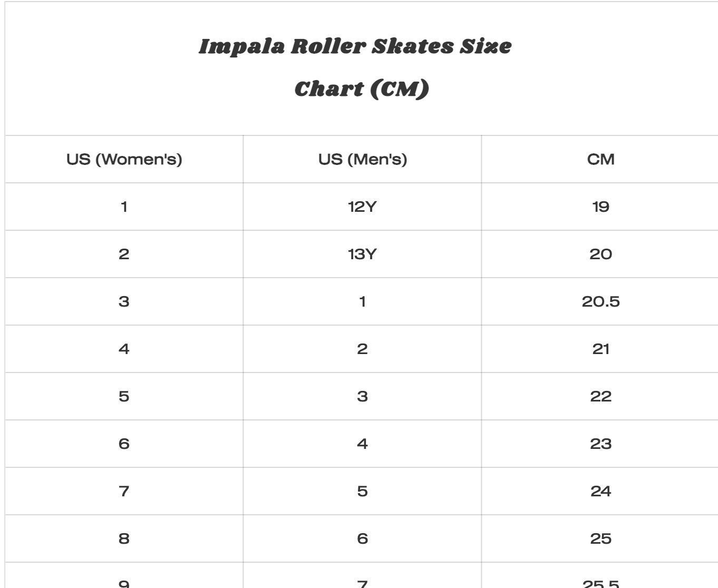Viewport: 718px width, 588px height.
Task: Click the partially visible 25.5 cell
Action: [600, 576]
